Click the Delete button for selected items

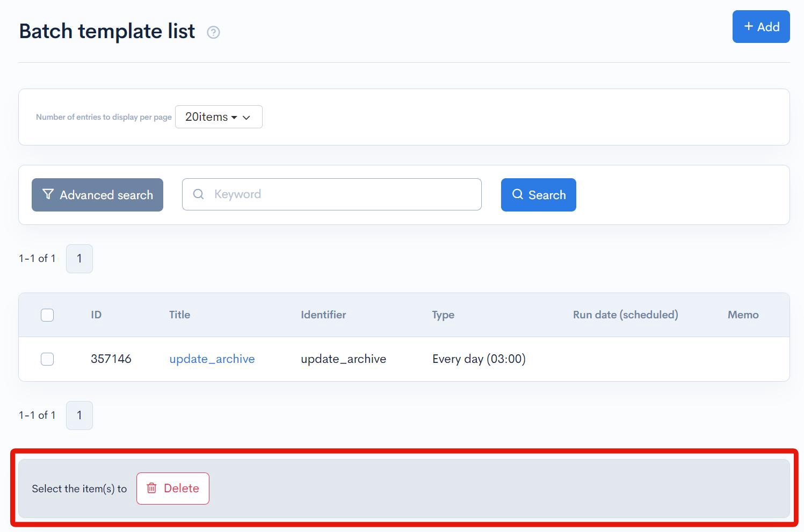pyautogui.click(x=172, y=489)
